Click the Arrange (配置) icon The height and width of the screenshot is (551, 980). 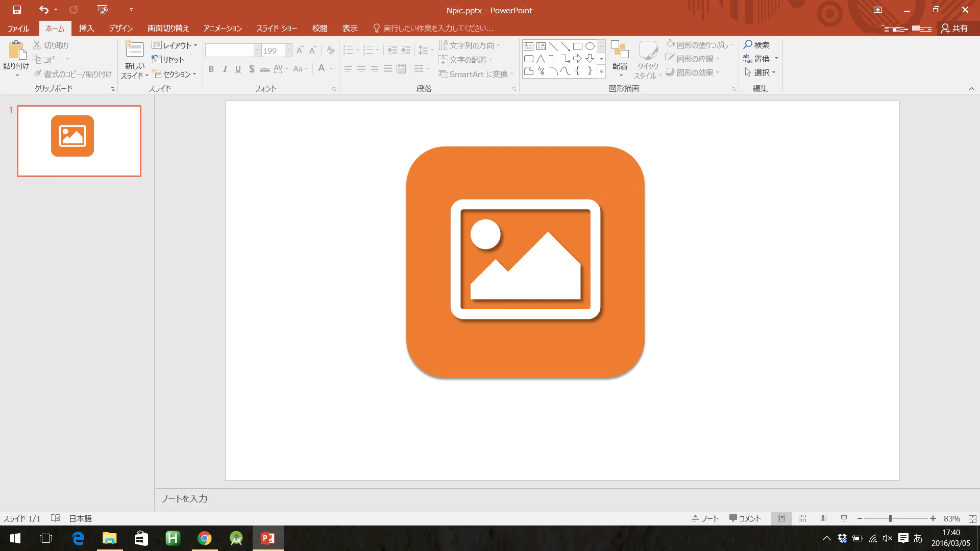click(620, 51)
